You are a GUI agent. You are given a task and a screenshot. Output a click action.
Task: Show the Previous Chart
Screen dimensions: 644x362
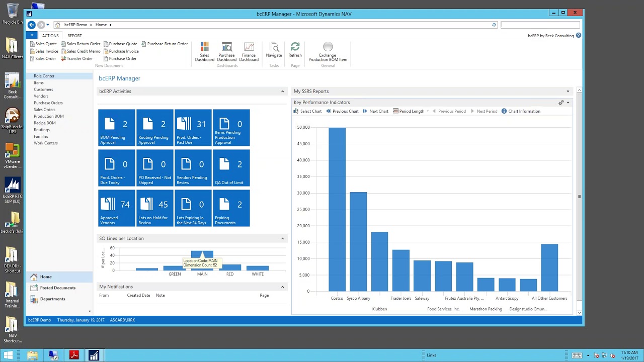[342, 111]
